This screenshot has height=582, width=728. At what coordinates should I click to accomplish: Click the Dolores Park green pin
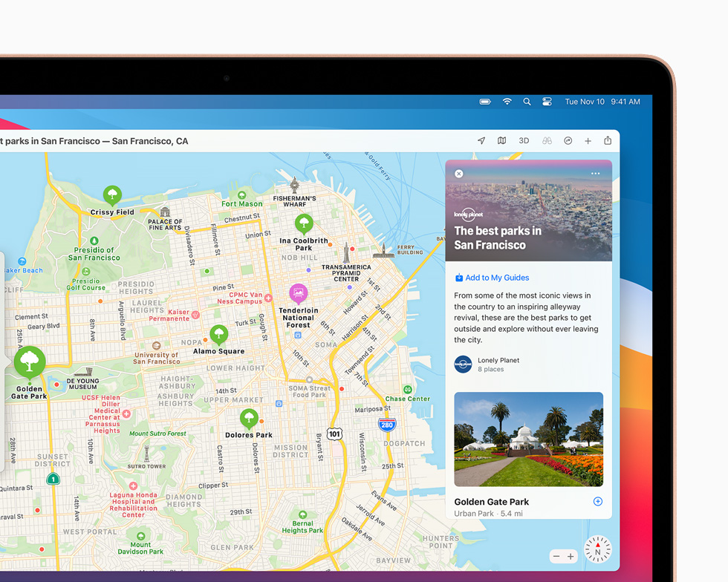(248, 418)
